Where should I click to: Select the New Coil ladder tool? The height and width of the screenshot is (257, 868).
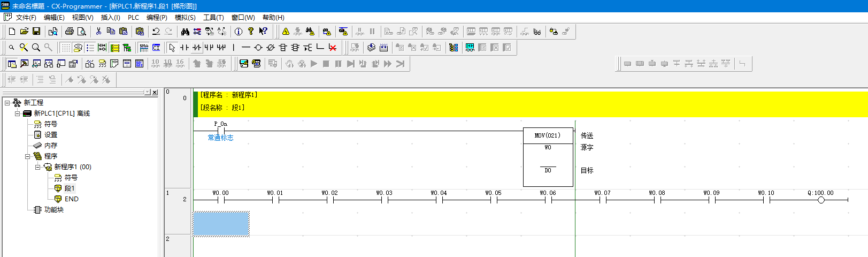coord(258,48)
